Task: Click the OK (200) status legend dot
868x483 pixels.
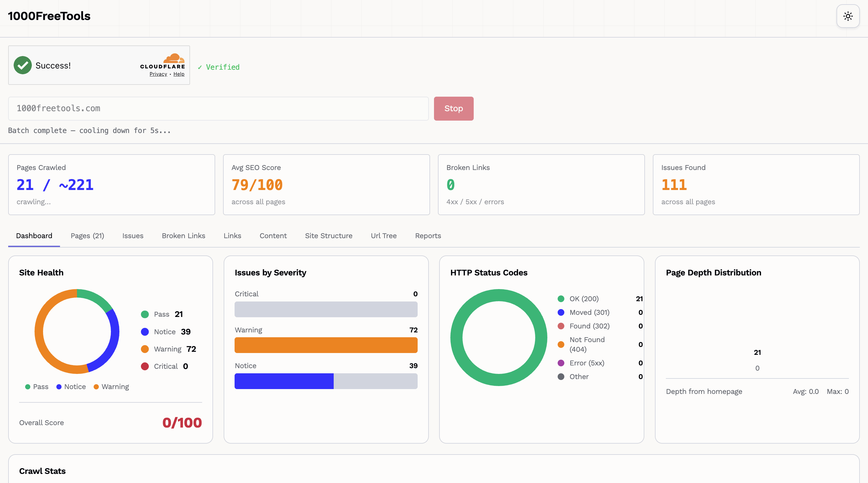Action: click(x=561, y=299)
